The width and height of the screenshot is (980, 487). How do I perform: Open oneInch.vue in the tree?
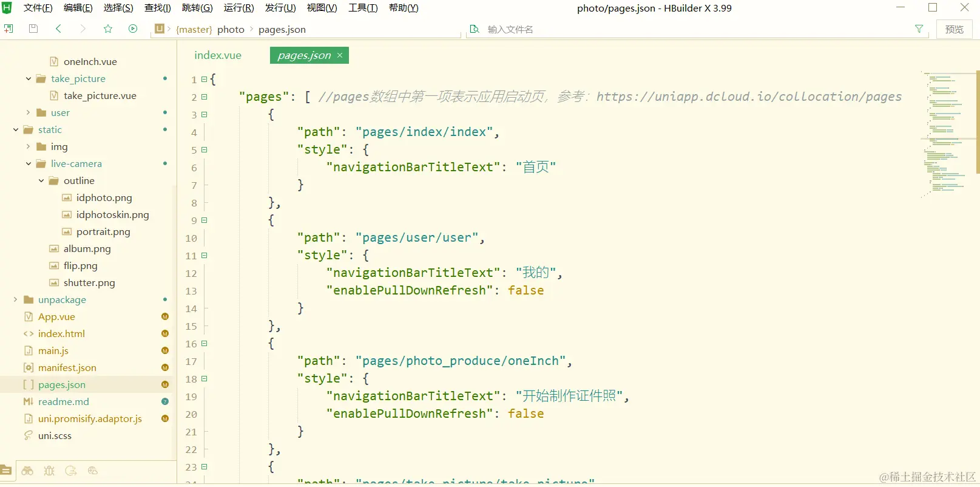(90, 62)
